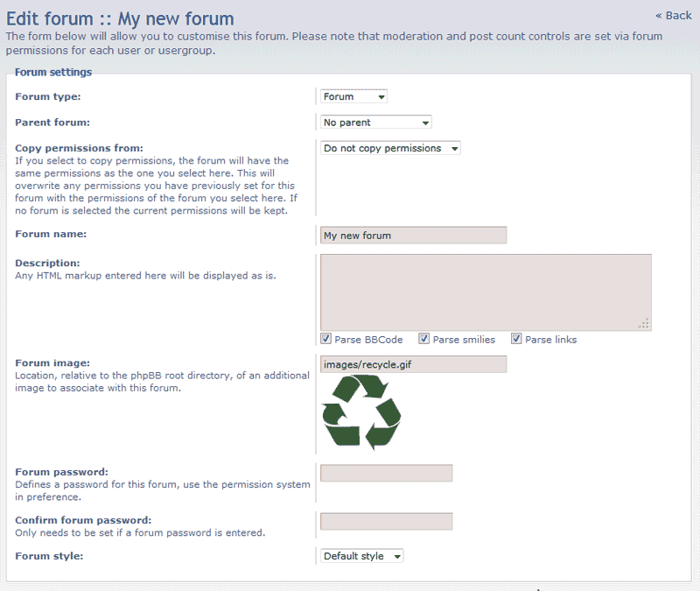
Task: Open the Copy permissions from dropdown
Action: coord(390,149)
